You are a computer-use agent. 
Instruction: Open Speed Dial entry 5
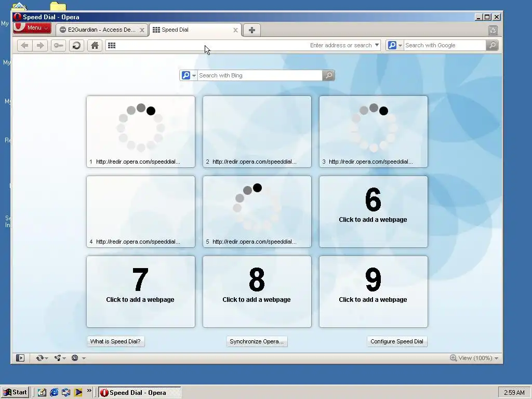(x=257, y=212)
